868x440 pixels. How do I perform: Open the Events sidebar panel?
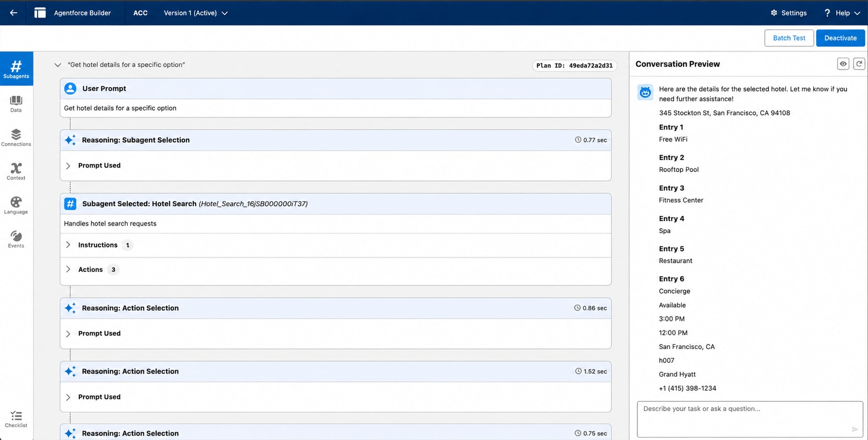16,239
